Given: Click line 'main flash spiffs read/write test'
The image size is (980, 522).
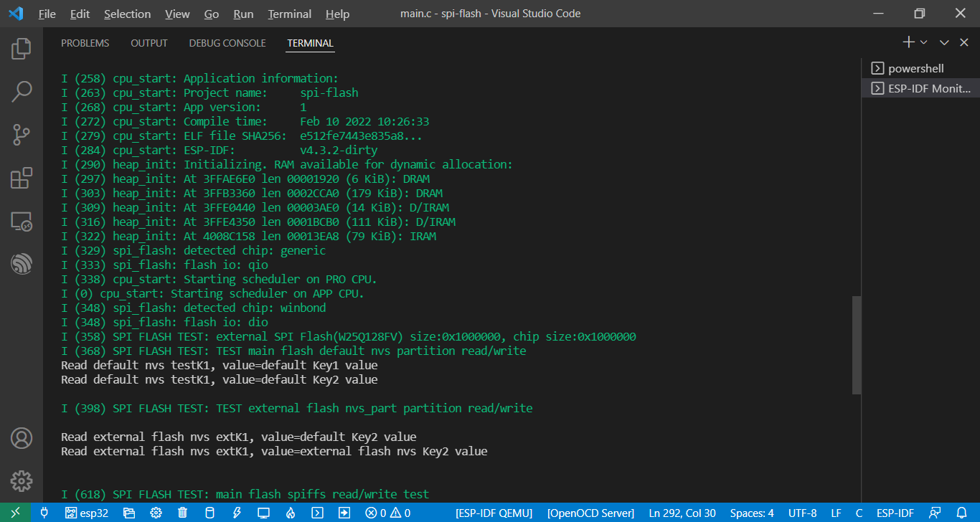Looking at the screenshot, I should click(245, 494).
